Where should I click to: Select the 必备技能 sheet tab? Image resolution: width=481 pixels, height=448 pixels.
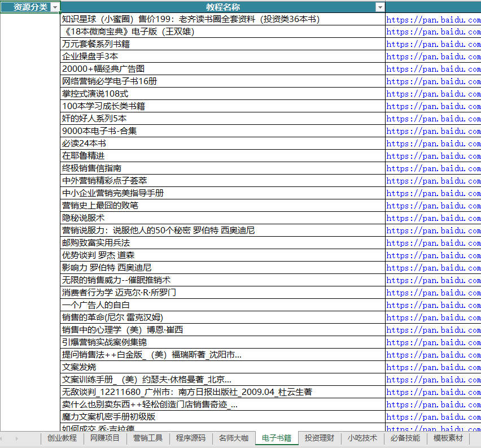tap(404, 438)
